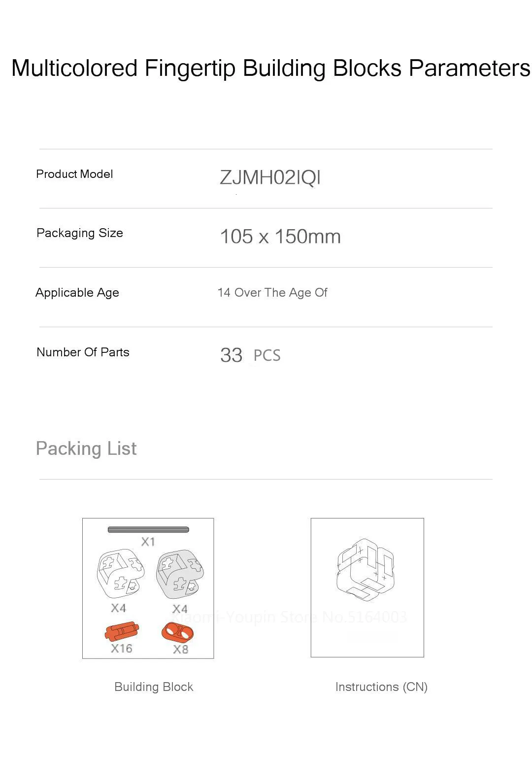Click the orange pin connector part
The height and width of the screenshot is (757, 532).
[122, 631]
